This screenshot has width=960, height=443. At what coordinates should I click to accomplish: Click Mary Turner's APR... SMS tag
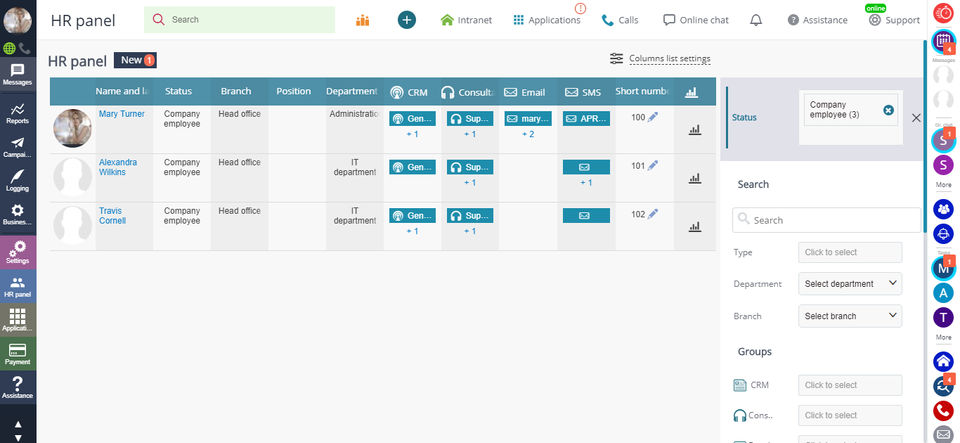pyautogui.click(x=586, y=119)
